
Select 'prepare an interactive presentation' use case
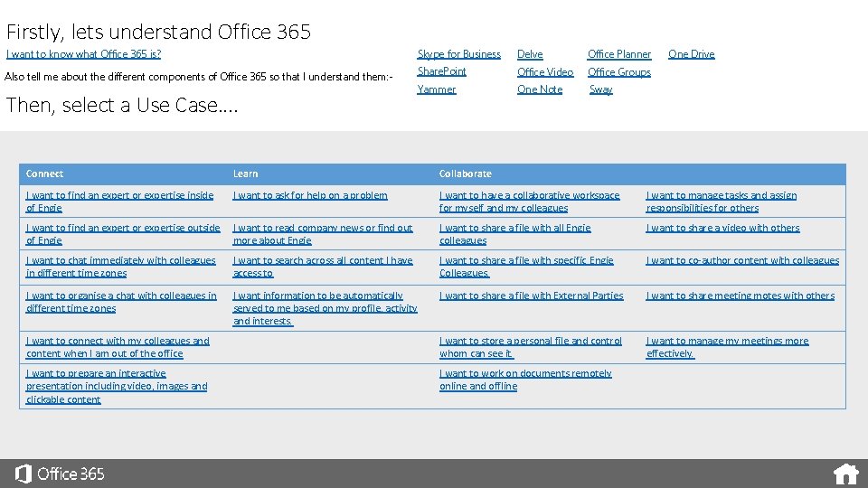[x=117, y=386]
